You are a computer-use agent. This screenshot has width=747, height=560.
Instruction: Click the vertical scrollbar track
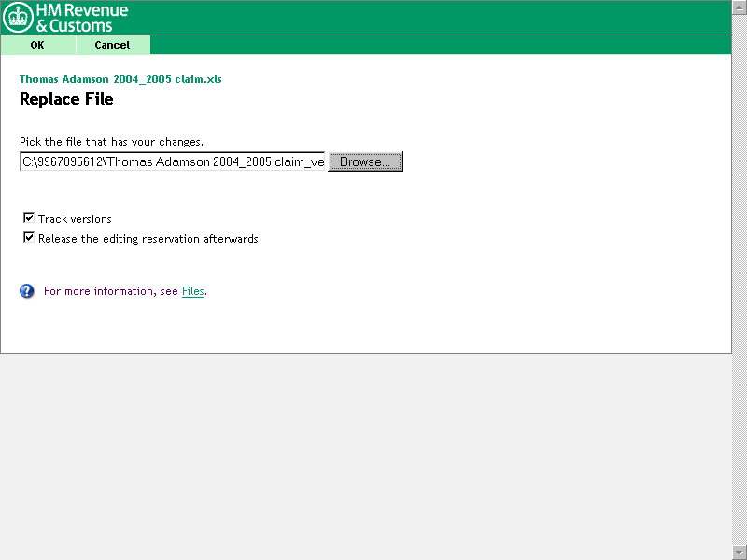click(x=740, y=280)
